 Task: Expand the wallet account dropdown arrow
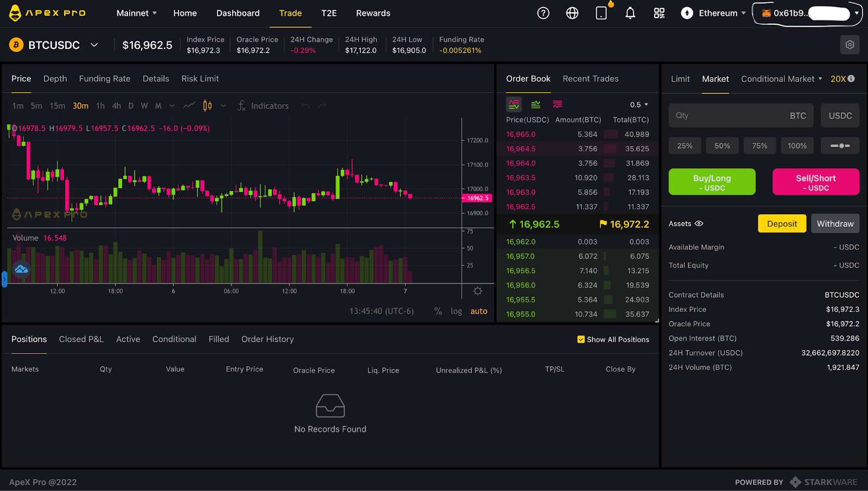(857, 13)
